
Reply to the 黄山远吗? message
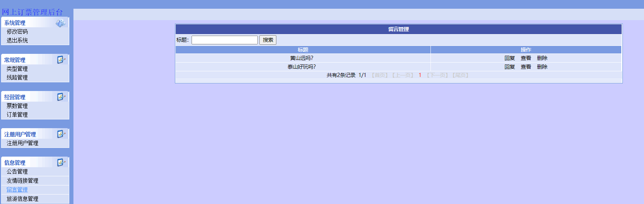pos(510,58)
